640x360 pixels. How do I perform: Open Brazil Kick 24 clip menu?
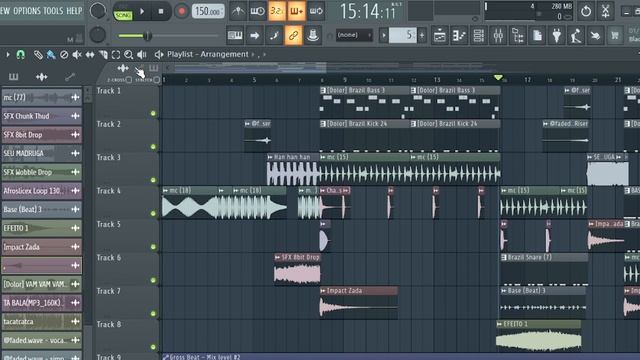click(323, 124)
